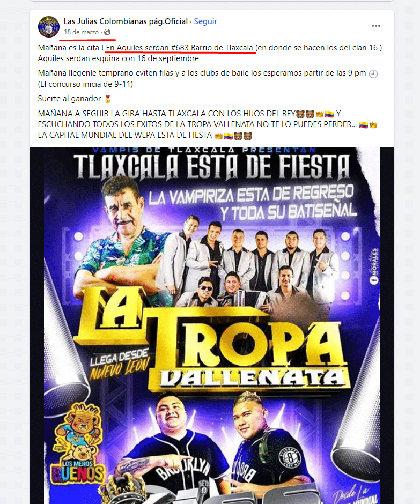Screen dimensions: 420x504
Task: Click the La Vampiriza esta de regreso text
Action: (253, 203)
